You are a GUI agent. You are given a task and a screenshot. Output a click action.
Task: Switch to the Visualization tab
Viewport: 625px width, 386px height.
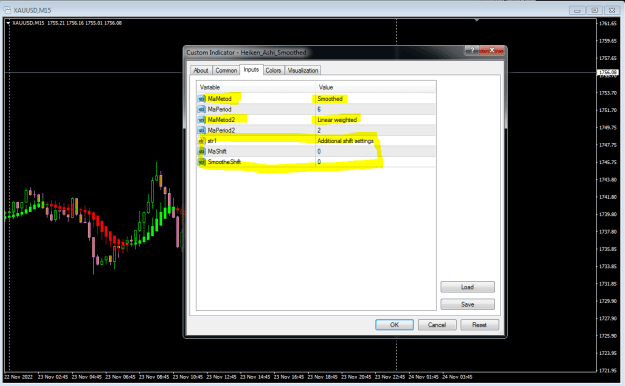[303, 71]
